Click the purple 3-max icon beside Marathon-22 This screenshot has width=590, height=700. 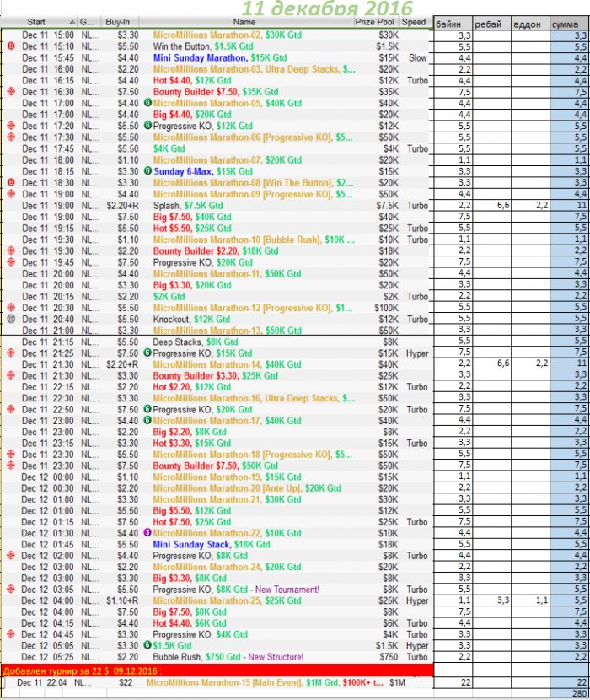click(147, 532)
